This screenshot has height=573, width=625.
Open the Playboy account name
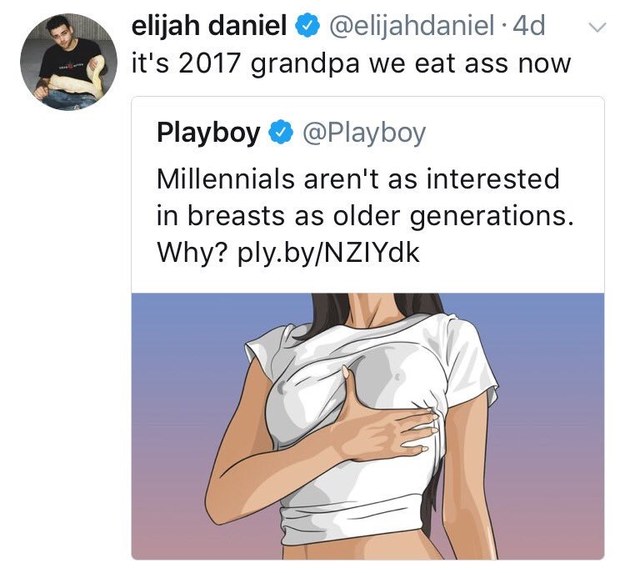tap(208, 133)
